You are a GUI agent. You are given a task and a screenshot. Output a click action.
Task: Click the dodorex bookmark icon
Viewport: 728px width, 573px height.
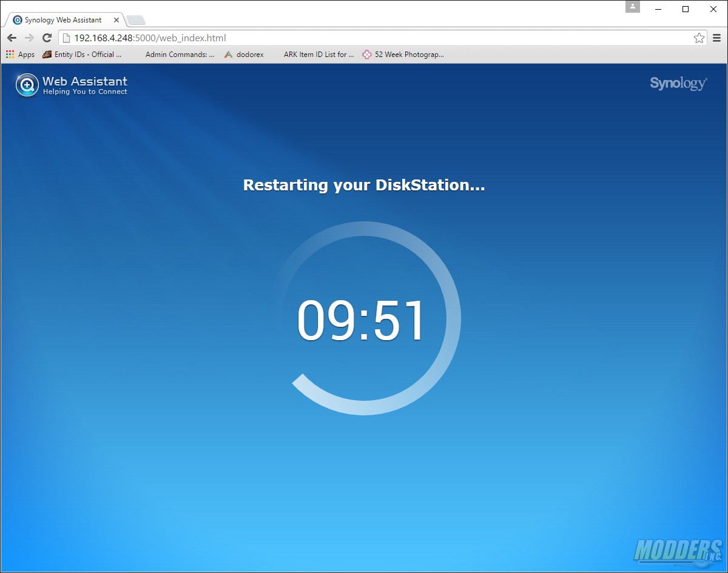[x=228, y=55]
